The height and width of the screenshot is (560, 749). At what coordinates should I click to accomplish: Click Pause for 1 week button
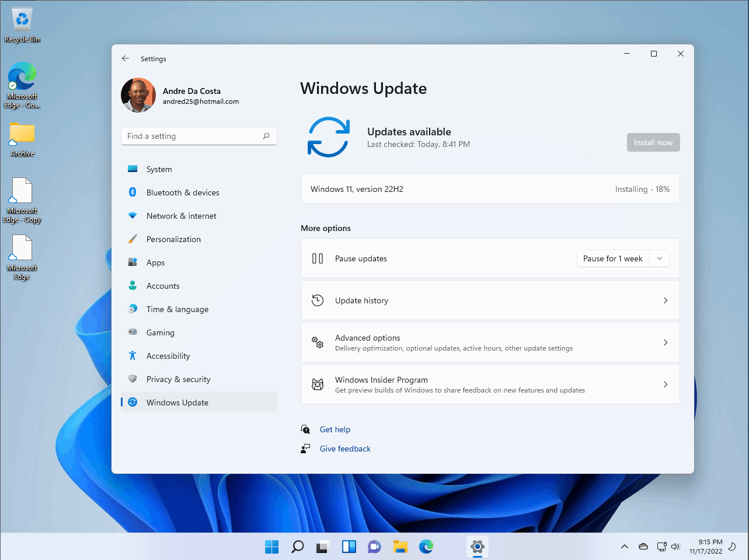(x=612, y=258)
